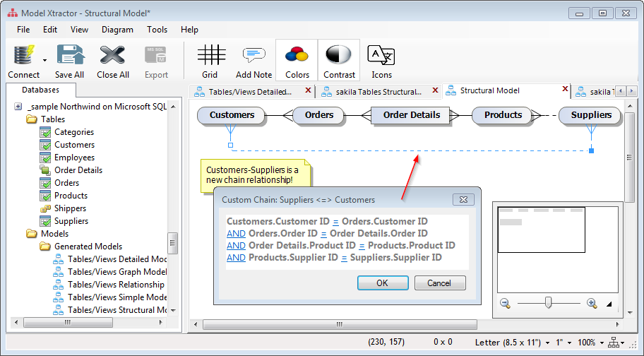Click Orders entity in diagram
The height and width of the screenshot is (356, 644).
318,115
